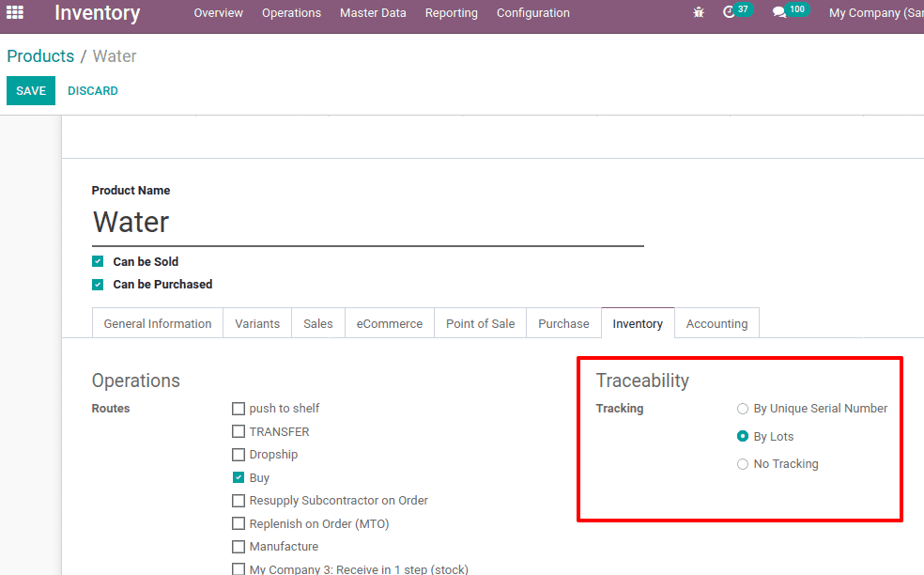Image resolution: width=924 pixels, height=575 pixels.
Task: Switch to the Purchase tab
Action: pyautogui.click(x=563, y=323)
